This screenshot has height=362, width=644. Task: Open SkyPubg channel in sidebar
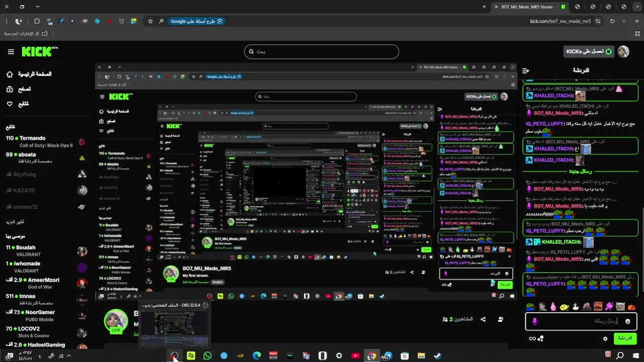point(45,174)
